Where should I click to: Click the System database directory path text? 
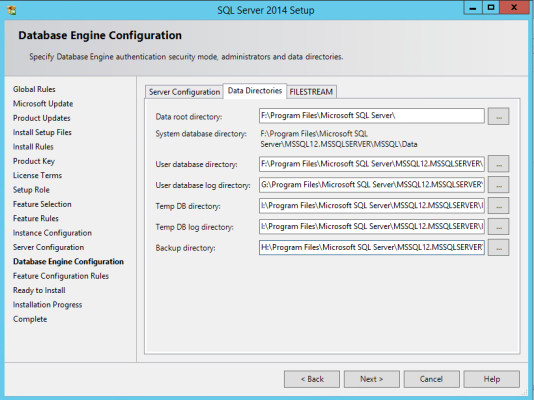339,139
